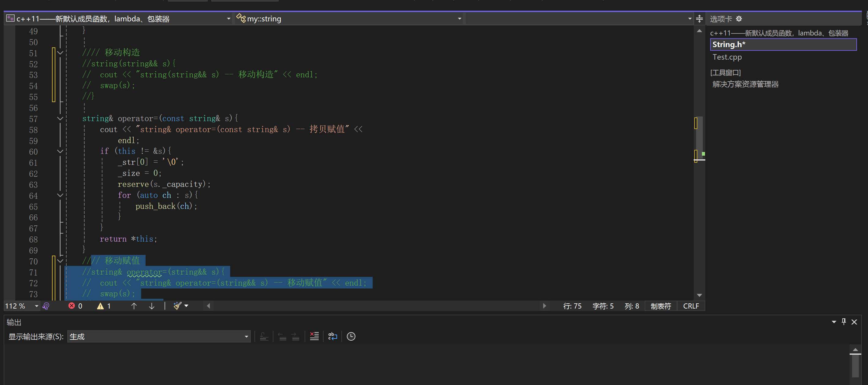Click the push_back(ch); statement

[166, 206]
